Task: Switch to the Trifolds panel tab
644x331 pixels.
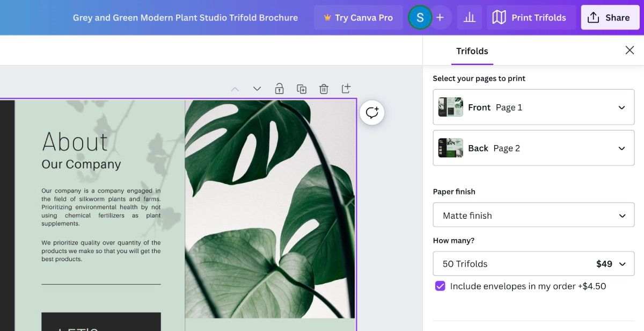Action: pyautogui.click(x=472, y=51)
